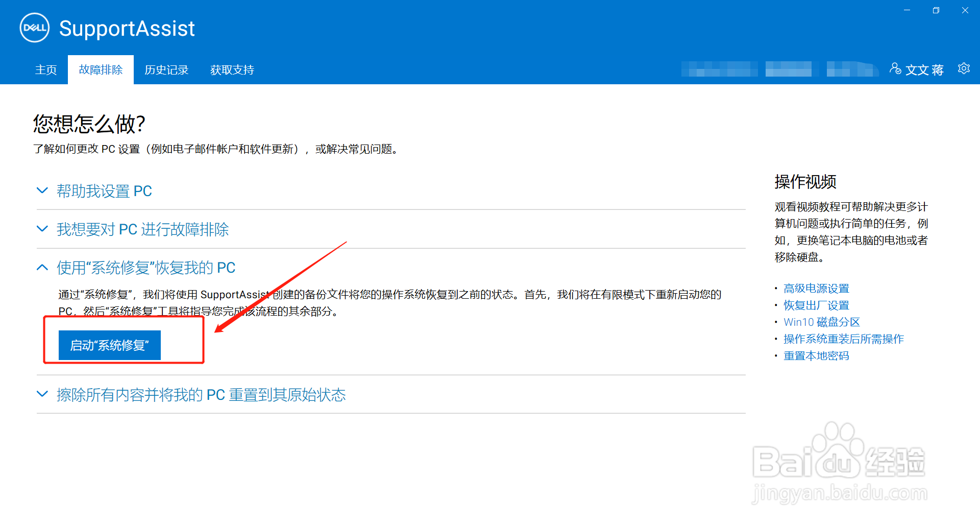Image resolution: width=980 pixels, height=526 pixels.
Task: Expand chevron next to 擦除所有内容并将我的 PC 重置
Action: coord(42,394)
